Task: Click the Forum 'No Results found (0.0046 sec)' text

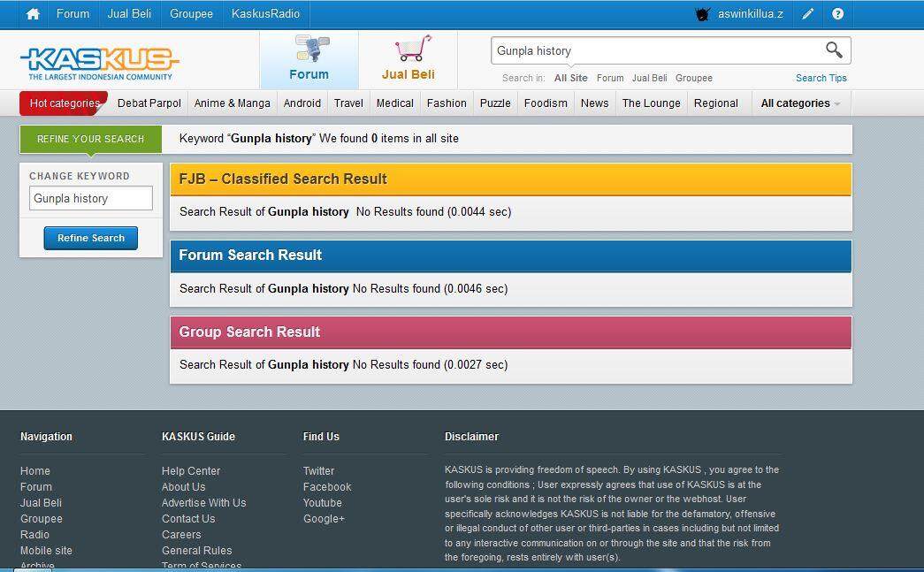Action: 431,288
